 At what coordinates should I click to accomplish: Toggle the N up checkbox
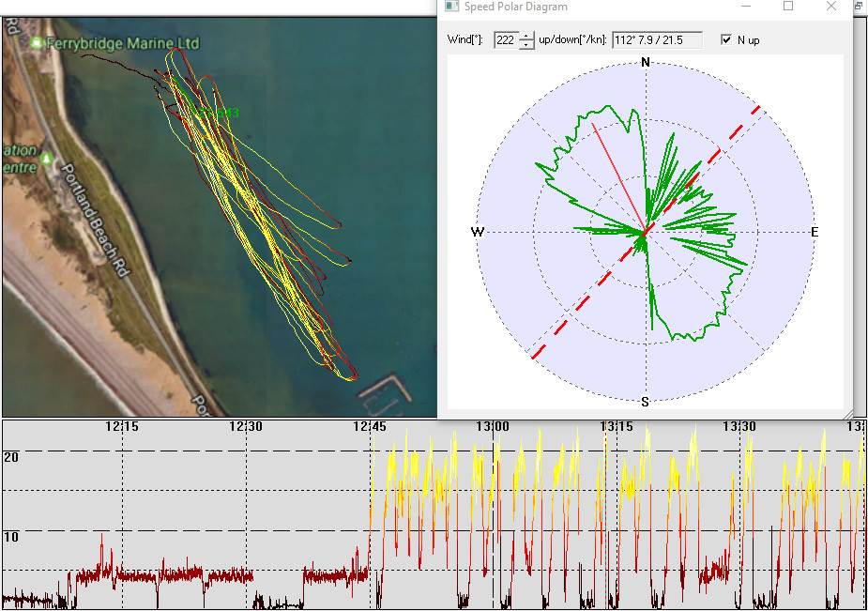(x=726, y=40)
